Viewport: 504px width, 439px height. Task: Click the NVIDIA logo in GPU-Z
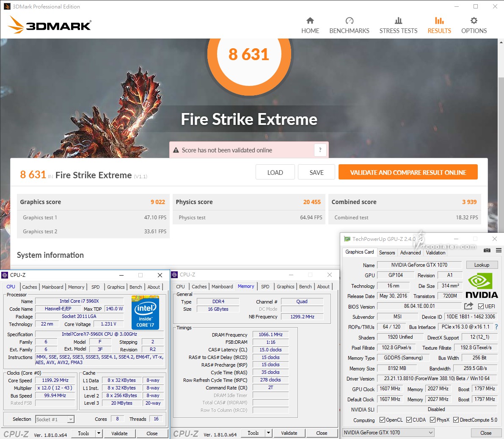(x=482, y=286)
